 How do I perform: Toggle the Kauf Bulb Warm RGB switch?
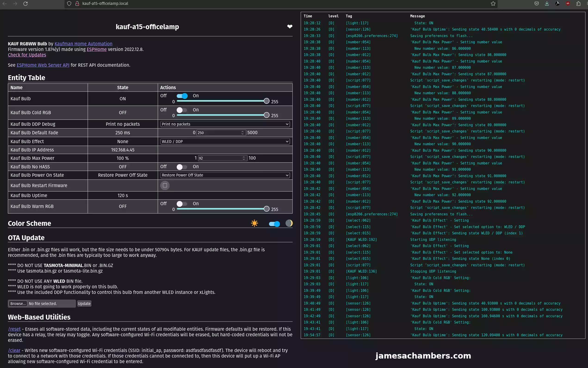point(180,204)
